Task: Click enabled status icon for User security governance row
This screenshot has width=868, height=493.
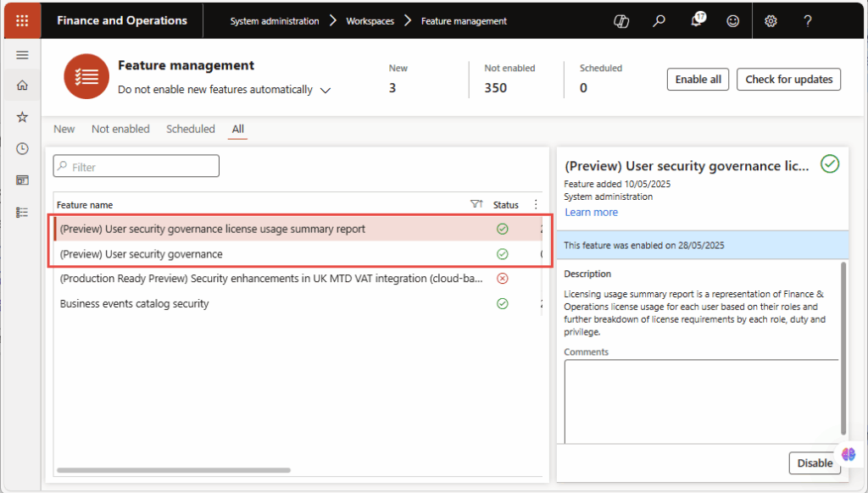Action: tap(502, 254)
